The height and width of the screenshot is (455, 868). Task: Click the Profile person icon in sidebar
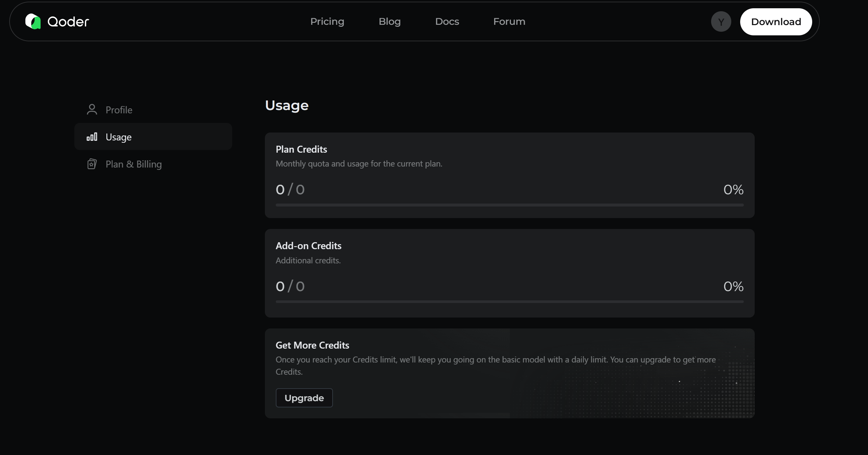point(91,110)
